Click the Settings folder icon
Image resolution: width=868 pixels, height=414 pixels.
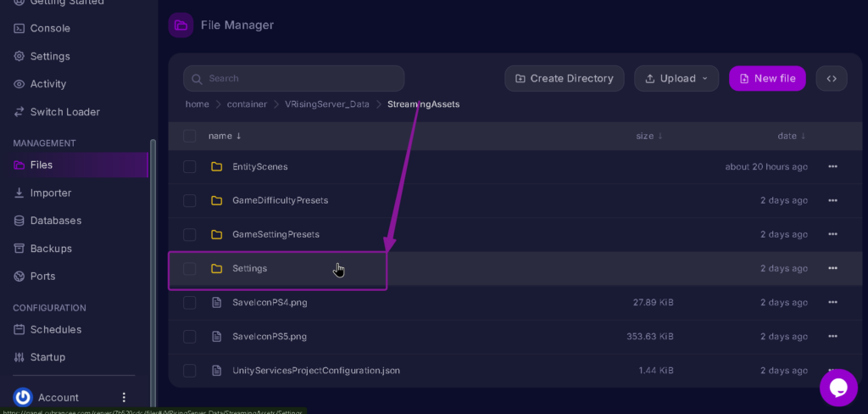[x=216, y=268]
